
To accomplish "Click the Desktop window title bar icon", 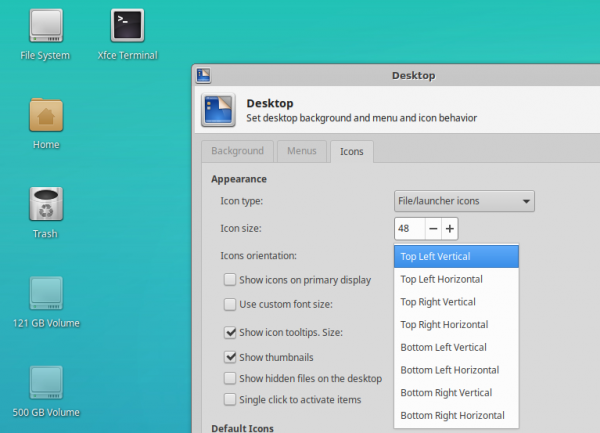I will pos(203,75).
